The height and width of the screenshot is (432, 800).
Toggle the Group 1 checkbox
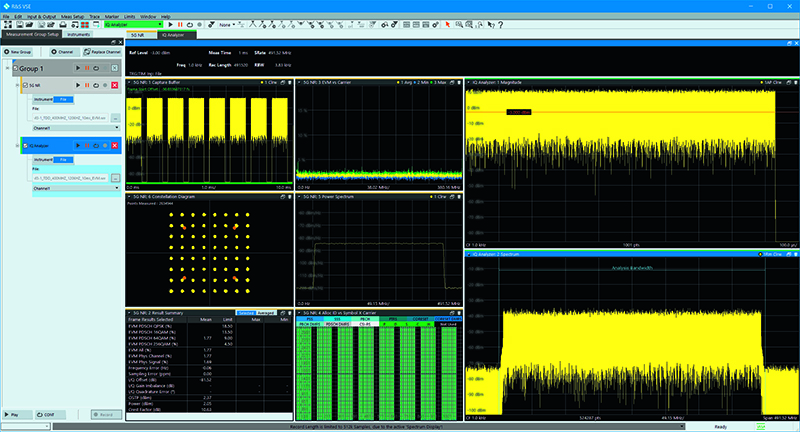tap(17, 69)
